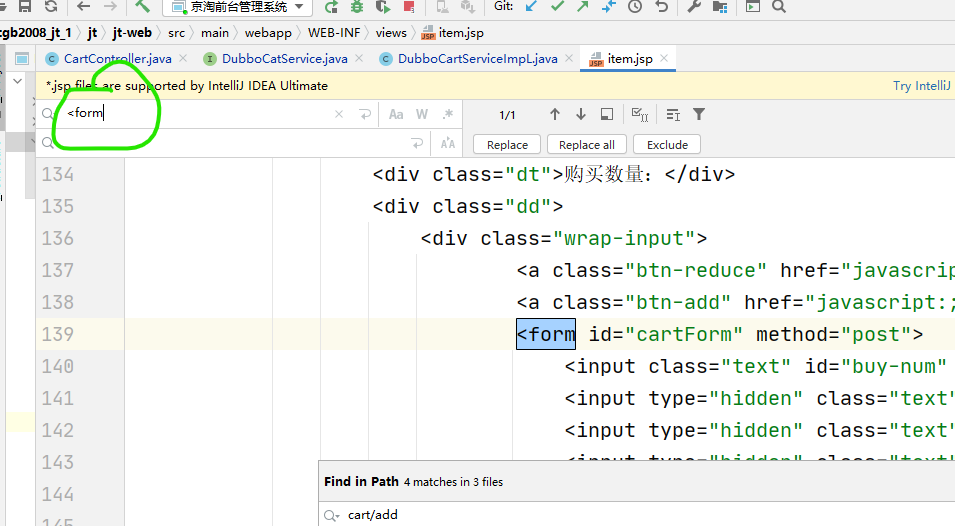Viewport: 955px width, 526px height.
Task: Insert new line in replace field
Action: coord(417,144)
